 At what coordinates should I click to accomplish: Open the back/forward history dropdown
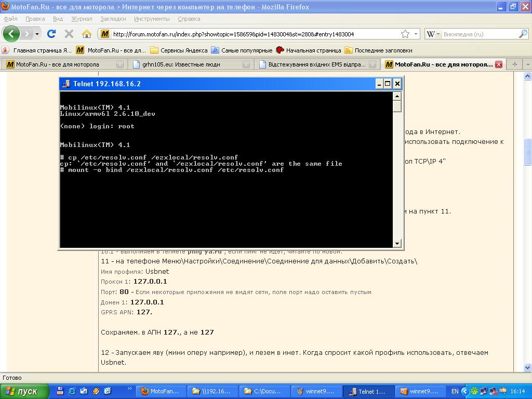pyautogui.click(x=37, y=34)
